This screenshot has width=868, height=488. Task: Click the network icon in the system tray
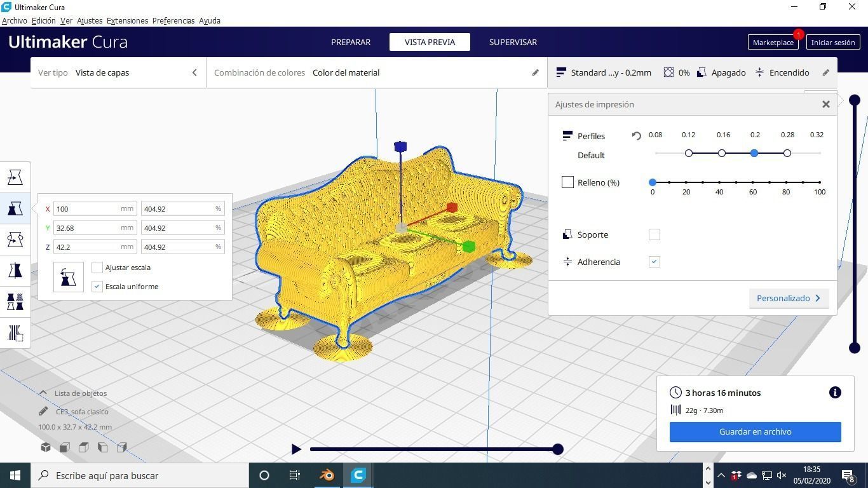click(x=767, y=475)
